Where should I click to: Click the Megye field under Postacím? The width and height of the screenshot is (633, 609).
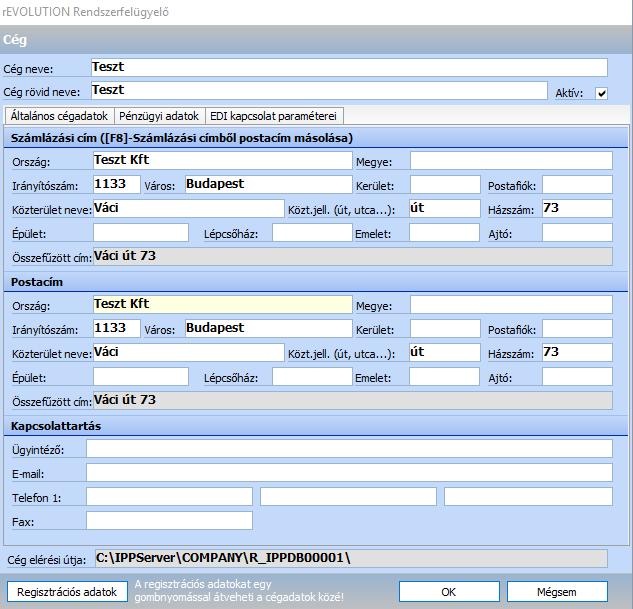pos(511,304)
